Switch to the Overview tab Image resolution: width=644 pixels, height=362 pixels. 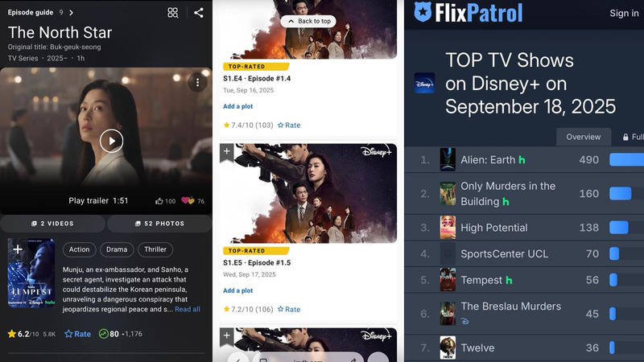tap(583, 137)
